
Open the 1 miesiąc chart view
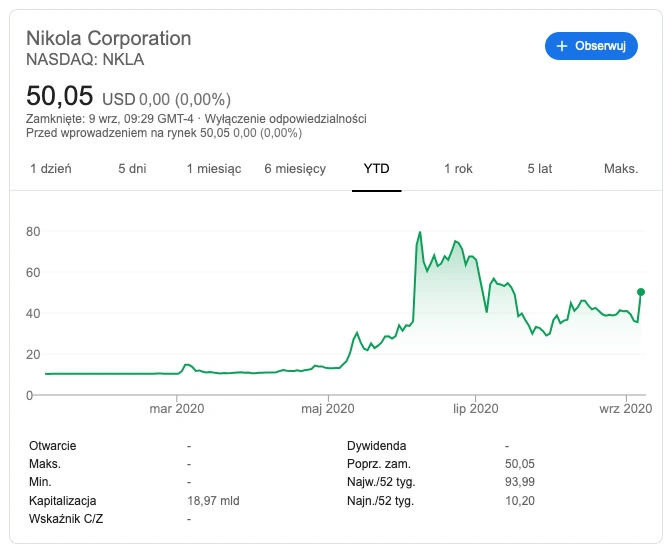[x=213, y=168]
